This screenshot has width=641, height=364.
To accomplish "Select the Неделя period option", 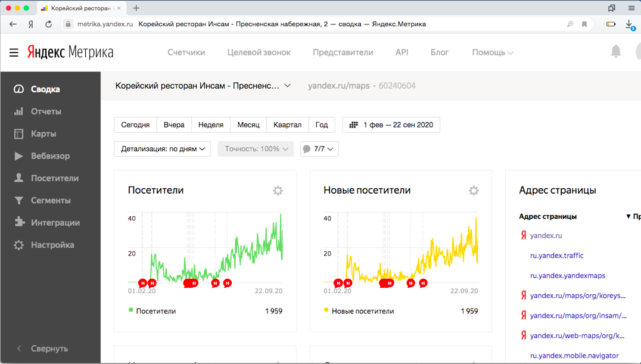I will 211,125.
